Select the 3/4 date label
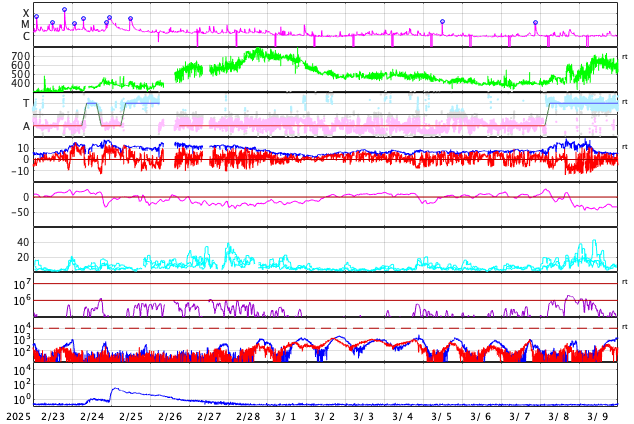Image resolution: width=634 pixels, height=424 pixels. tap(403, 416)
